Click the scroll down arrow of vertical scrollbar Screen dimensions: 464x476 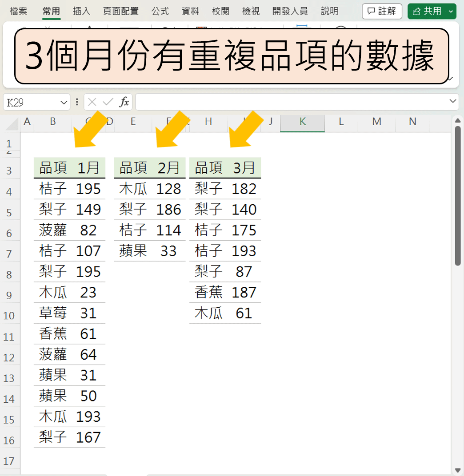458,470
